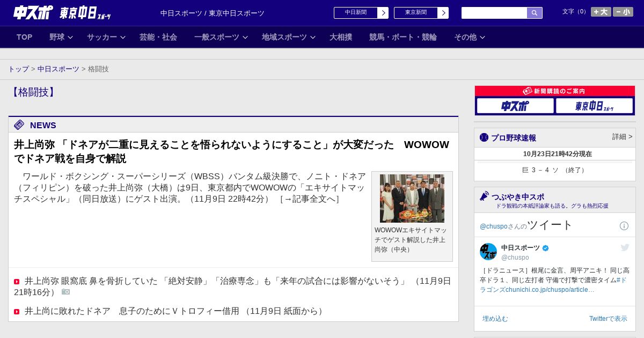
Task: Click the 中日スポーツ Twitter account name
Action: pyautogui.click(x=521, y=248)
